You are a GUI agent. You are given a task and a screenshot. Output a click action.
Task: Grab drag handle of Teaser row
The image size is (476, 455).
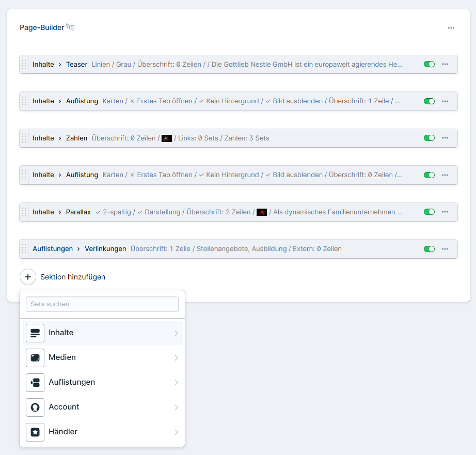(x=24, y=64)
